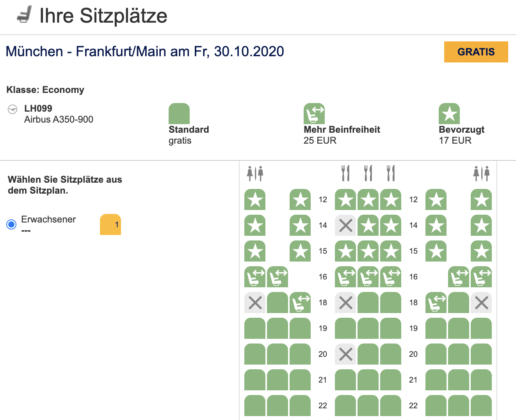
Task: Pick leftmost standard seat in row 19
Action: tap(255, 329)
